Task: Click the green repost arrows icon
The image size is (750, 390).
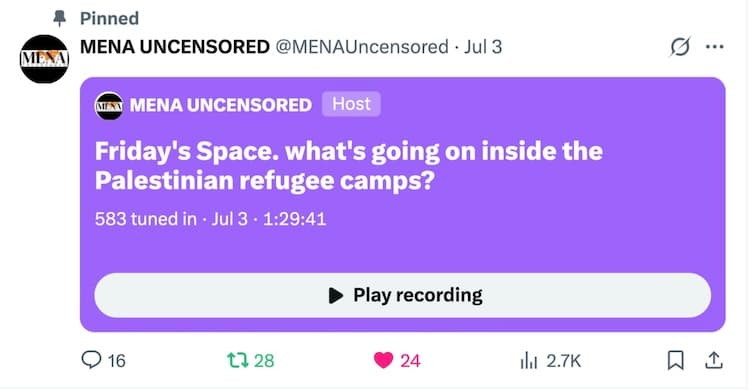Action: [238, 360]
